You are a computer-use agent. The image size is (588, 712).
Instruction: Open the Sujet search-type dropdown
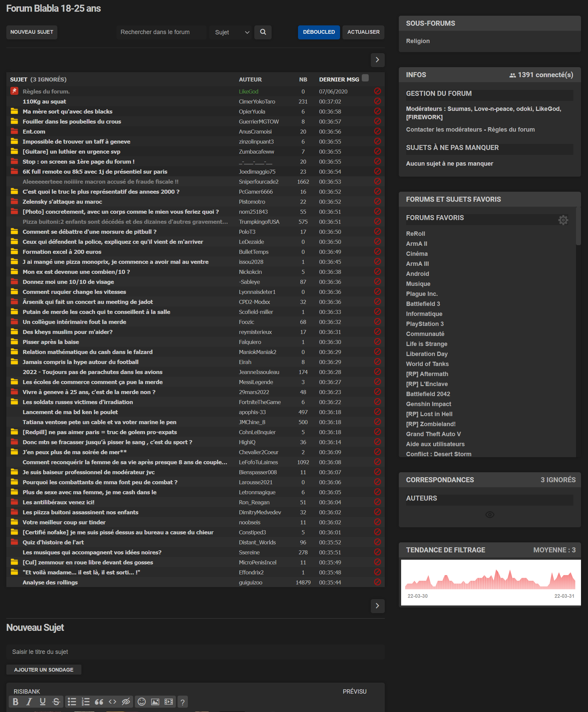[232, 32]
